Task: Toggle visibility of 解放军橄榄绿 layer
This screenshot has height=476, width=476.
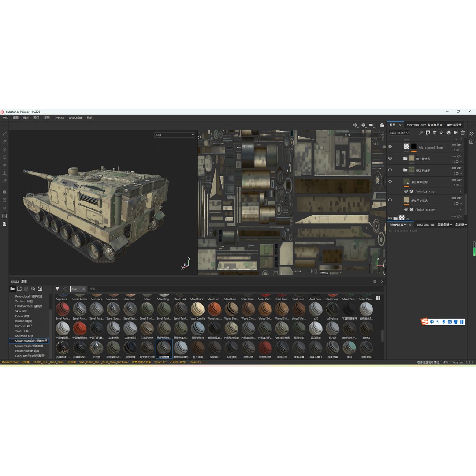Action: [390, 182]
